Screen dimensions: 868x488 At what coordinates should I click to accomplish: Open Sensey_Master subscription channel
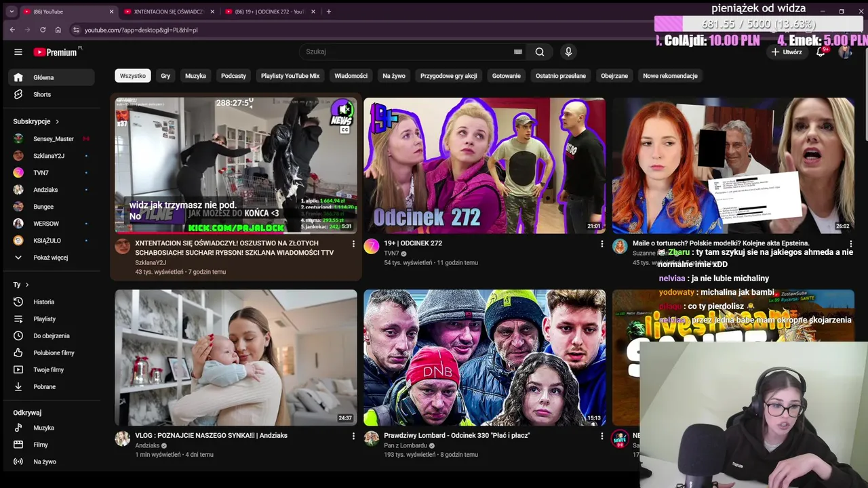(52, 139)
